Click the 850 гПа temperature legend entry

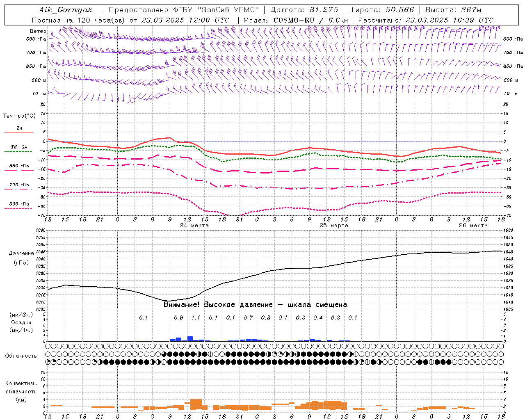point(19,166)
